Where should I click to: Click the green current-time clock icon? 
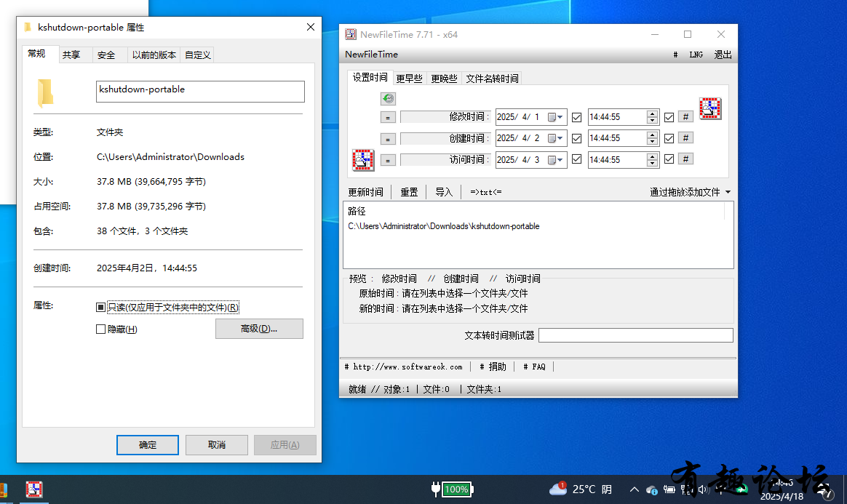pos(388,99)
